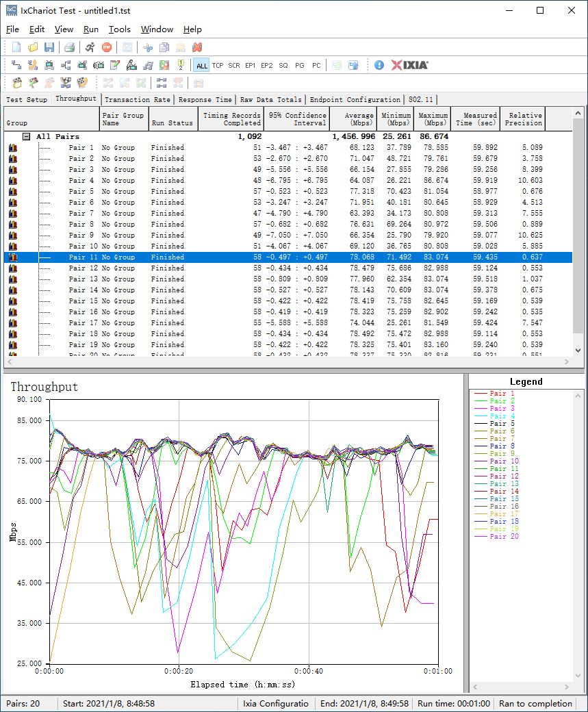
Task: Switch to the Test Setup tab
Action: (26, 99)
